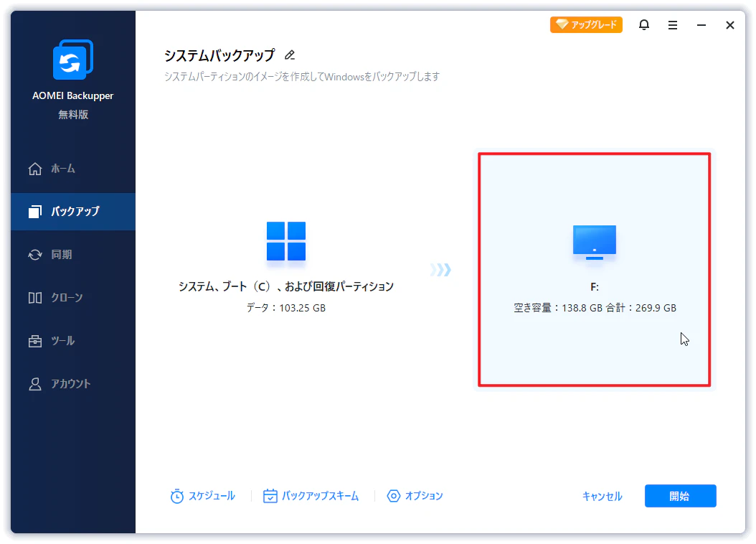Click the ツール toolbox icon
The height and width of the screenshot is (544, 756).
(x=34, y=341)
